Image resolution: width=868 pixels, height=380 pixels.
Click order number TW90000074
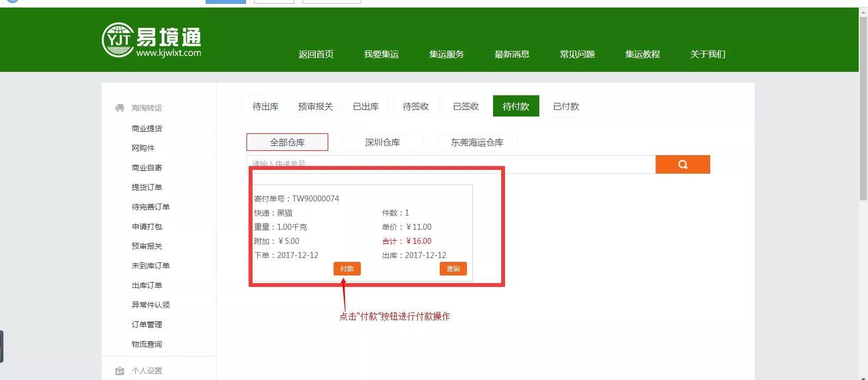click(316, 199)
